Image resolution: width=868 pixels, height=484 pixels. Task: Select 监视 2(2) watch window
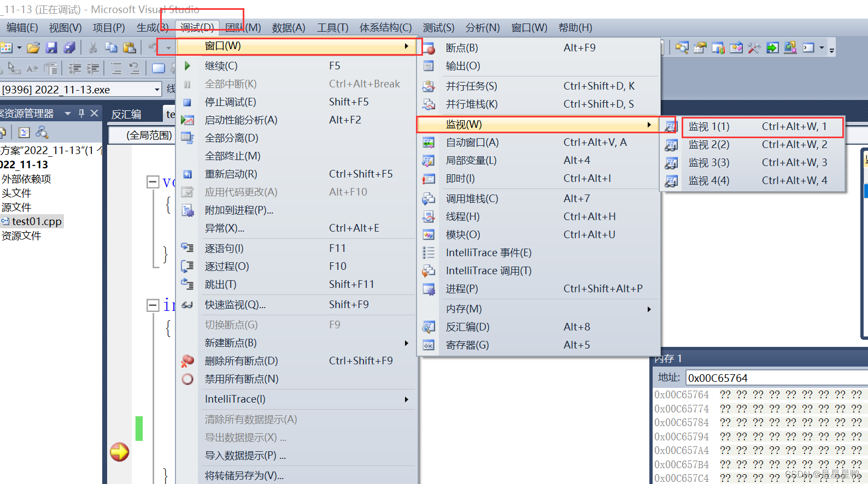(x=754, y=145)
